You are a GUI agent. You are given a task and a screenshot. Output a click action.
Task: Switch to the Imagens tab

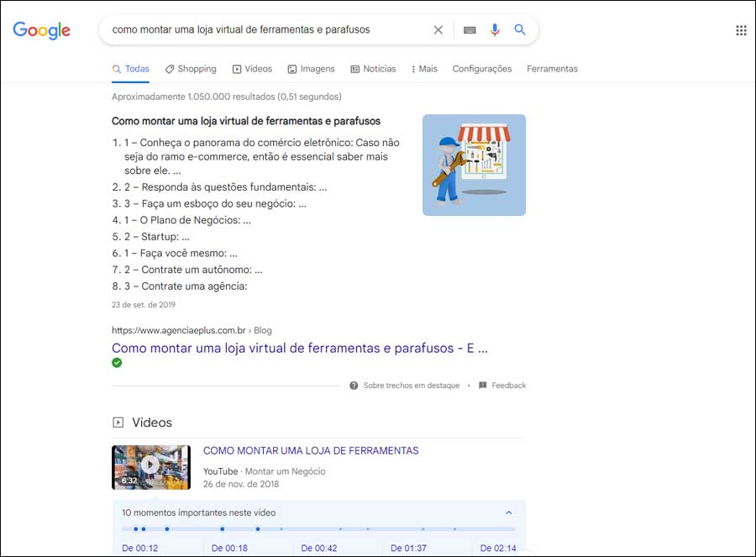click(311, 69)
